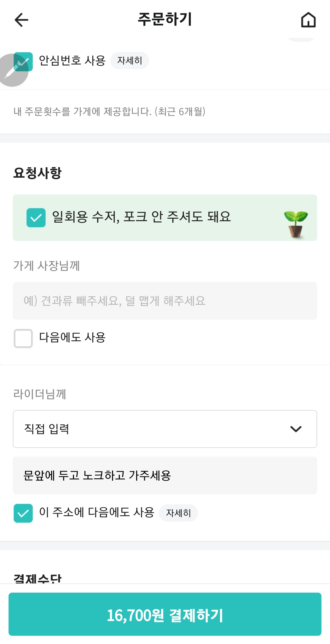
Task: Click the chevron arrow in rider dropdown
Action: click(x=296, y=429)
